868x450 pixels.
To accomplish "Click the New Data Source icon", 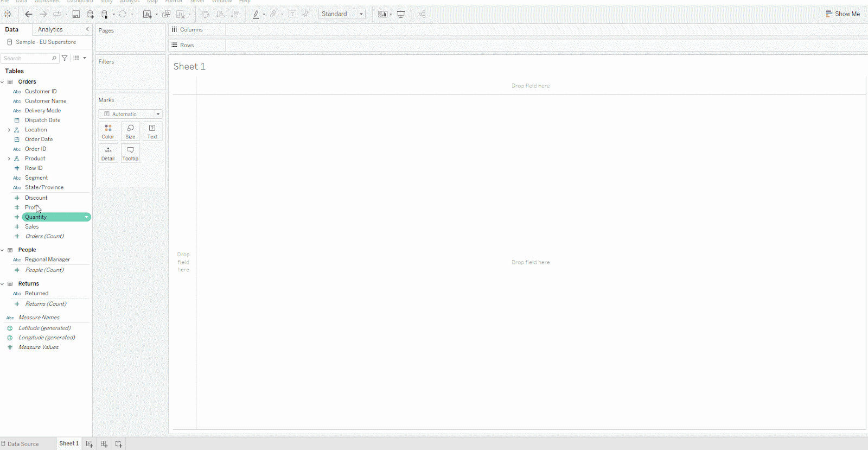I will click(91, 14).
